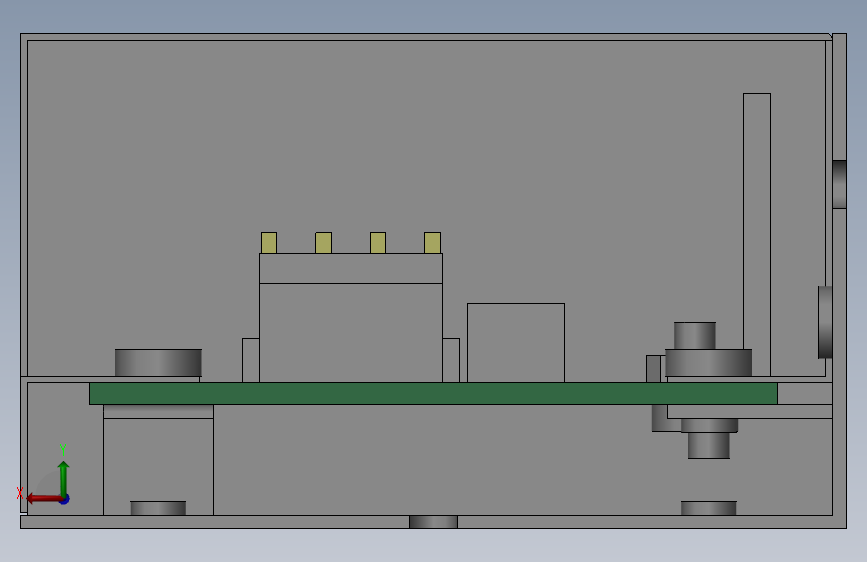Select the rightmost yellow connector pin
This screenshot has width=867, height=562.
[432, 243]
